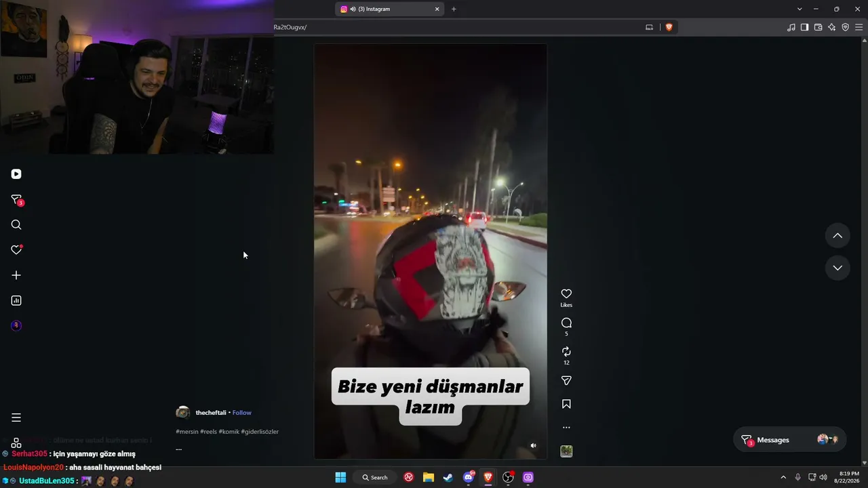
Task: Expand the browser tab search dropdown
Action: (x=800, y=9)
